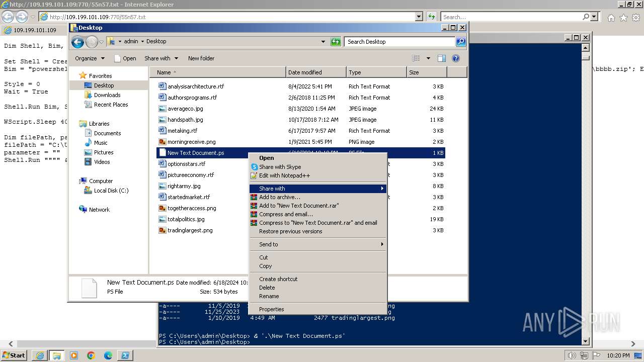Select Downloads in Favorites
Screen dimensions: 644x362
click(x=107, y=95)
